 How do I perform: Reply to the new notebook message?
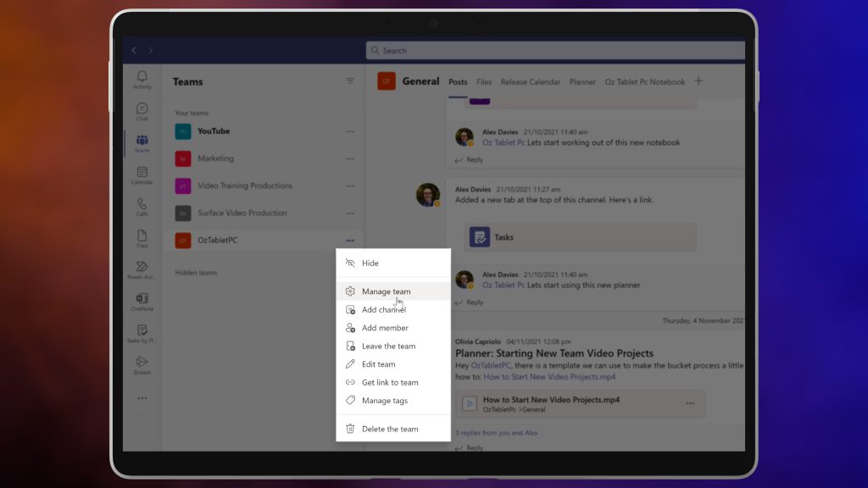[470, 160]
